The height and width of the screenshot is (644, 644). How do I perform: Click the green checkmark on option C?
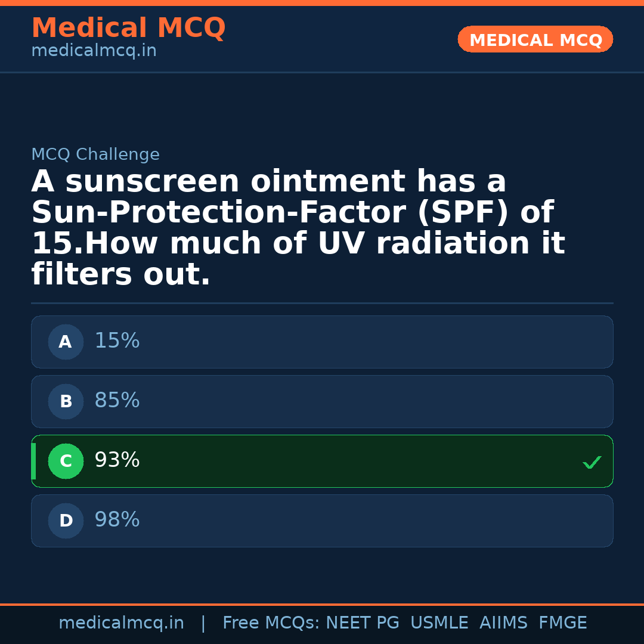(x=592, y=462)
